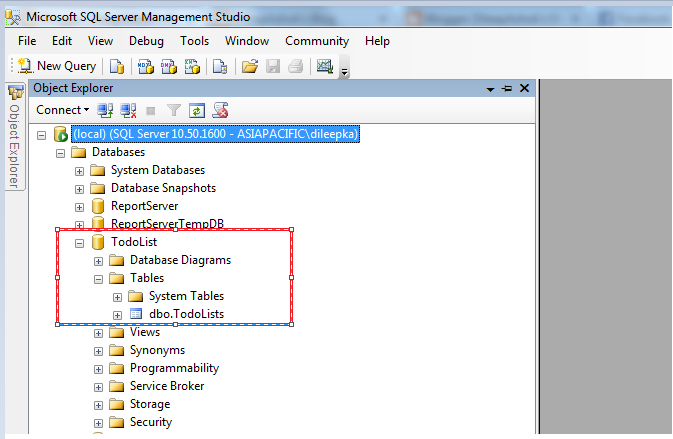Click the Connect Object Explorer icon
The height and width of the screenshot is (439, 673).
105,111
